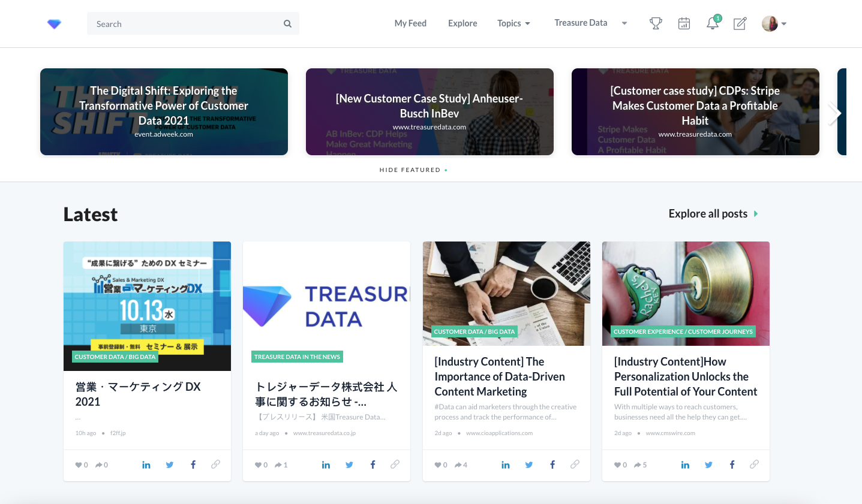Open the trophy leaderboard icon
Viewport: 862px width, 504px height.
click(656, 23)
